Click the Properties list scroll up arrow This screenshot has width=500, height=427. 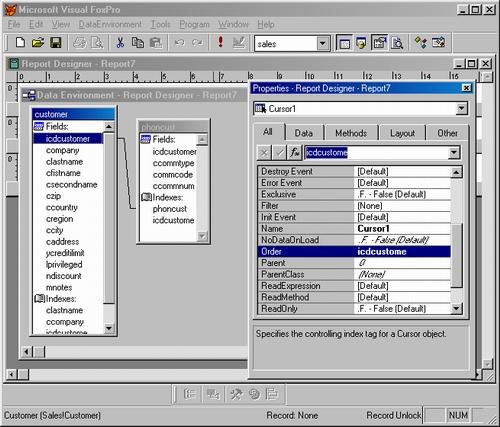(456, 172)
